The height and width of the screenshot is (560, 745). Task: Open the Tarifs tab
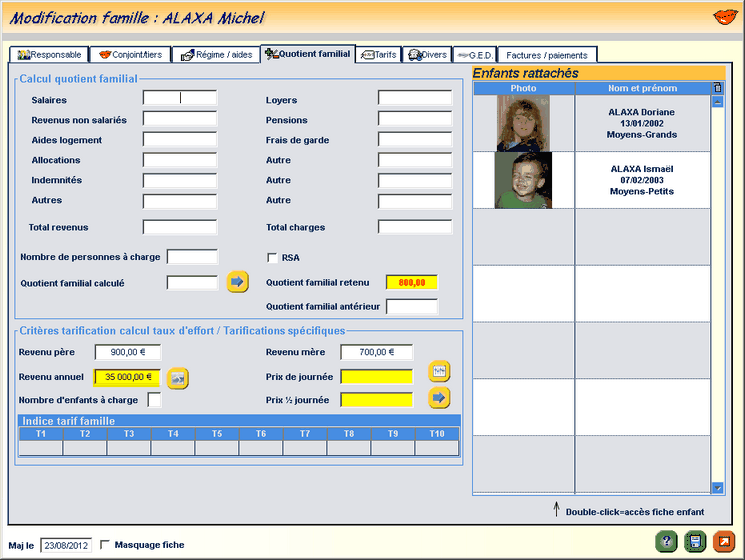(x=379, y=54)
